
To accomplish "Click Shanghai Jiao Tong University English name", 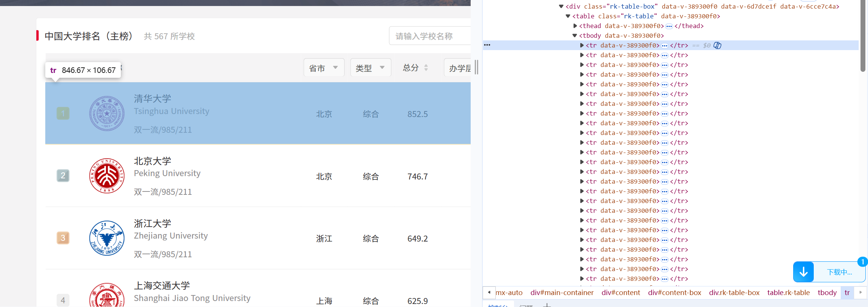I will click(192, 298).
